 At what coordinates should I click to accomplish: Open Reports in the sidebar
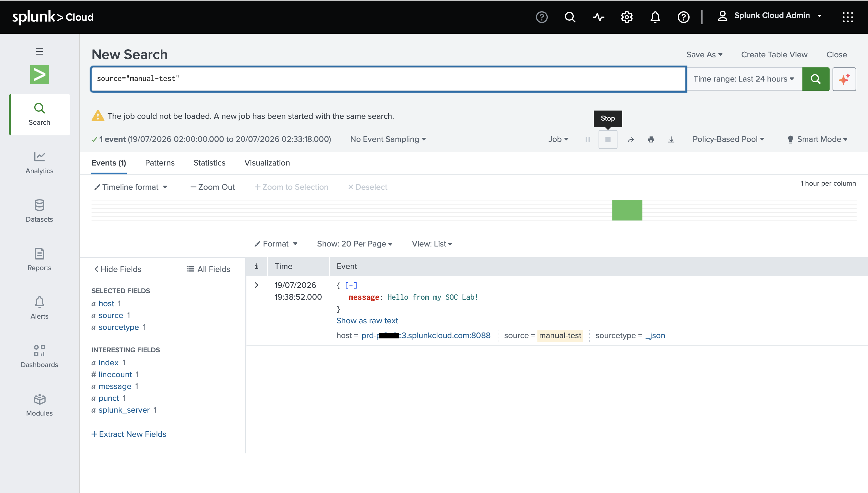[40, 260]
